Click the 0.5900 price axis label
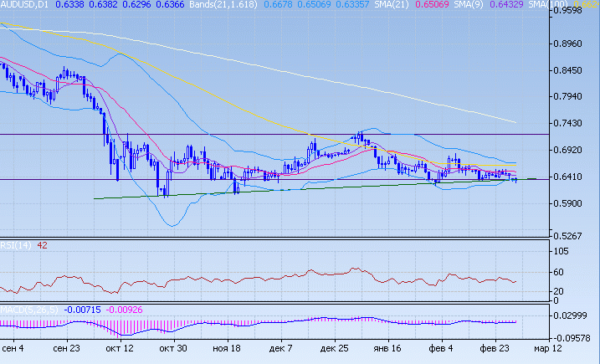 (573, 204)
